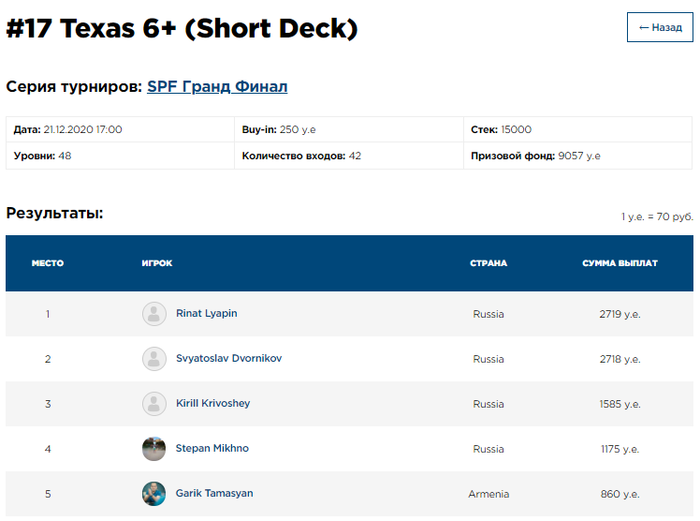Open the SPF Гранд Финал series link
Viewport: 700px width, 521px height.
click(217, 87)
